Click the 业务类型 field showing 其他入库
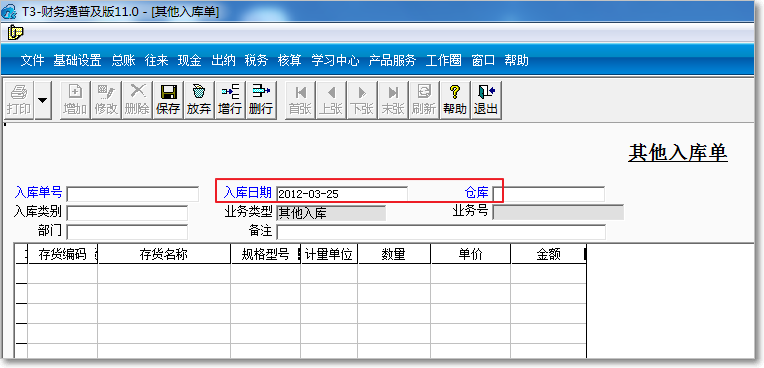Image resolution: width=764 pixels, height=368 pixels. click(x=331, y=213)
